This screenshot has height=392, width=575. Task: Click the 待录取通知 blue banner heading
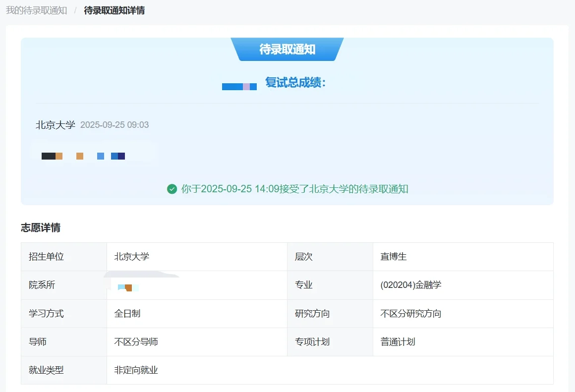coord(287,49)
